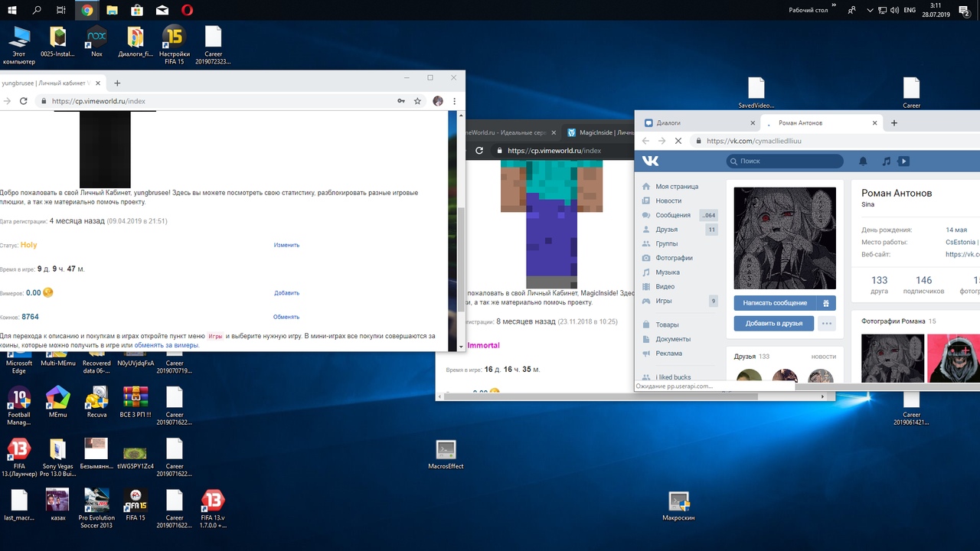Reload the yungbrusee VimeWorld page

click(24, 101)
